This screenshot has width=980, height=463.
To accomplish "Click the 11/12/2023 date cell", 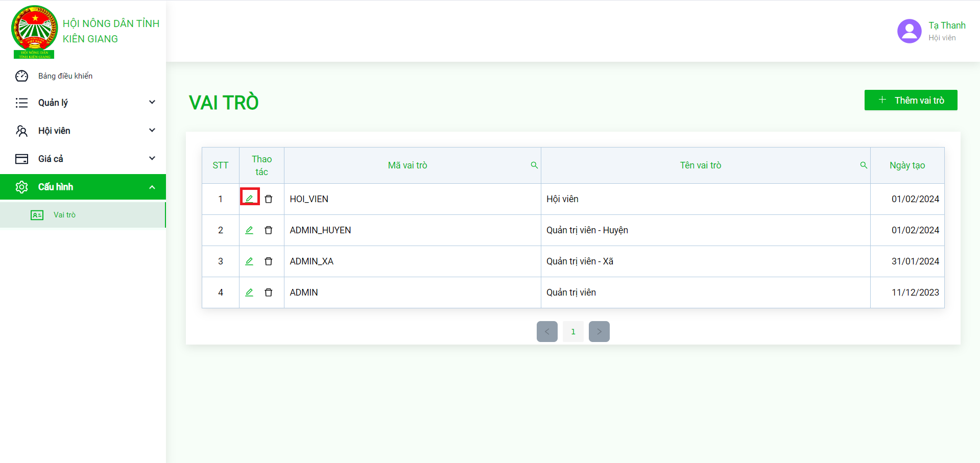I will point(907,293).
